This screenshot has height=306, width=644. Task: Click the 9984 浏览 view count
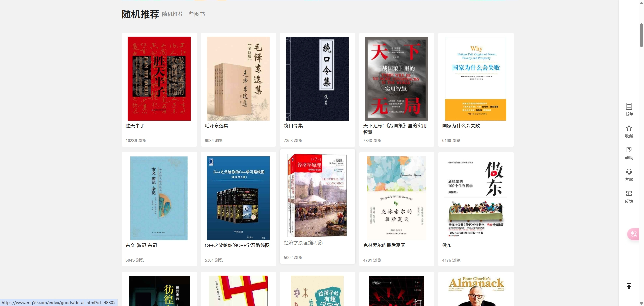(214, 141)
